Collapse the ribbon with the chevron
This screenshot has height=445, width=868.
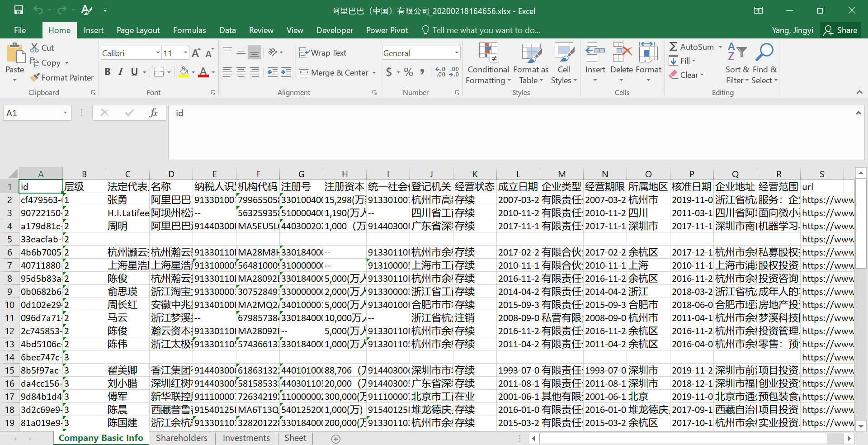(859, 92)
